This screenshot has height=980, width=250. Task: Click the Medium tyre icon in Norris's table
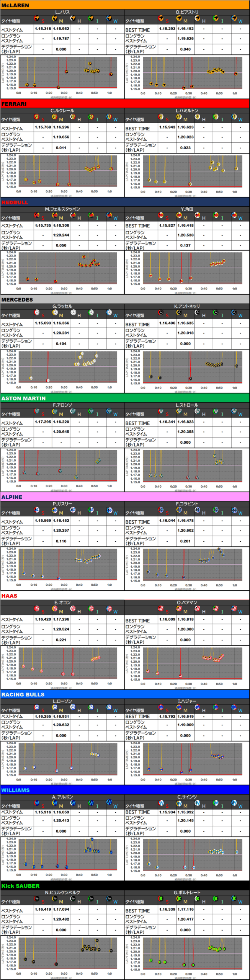click(x=55, y=18)
